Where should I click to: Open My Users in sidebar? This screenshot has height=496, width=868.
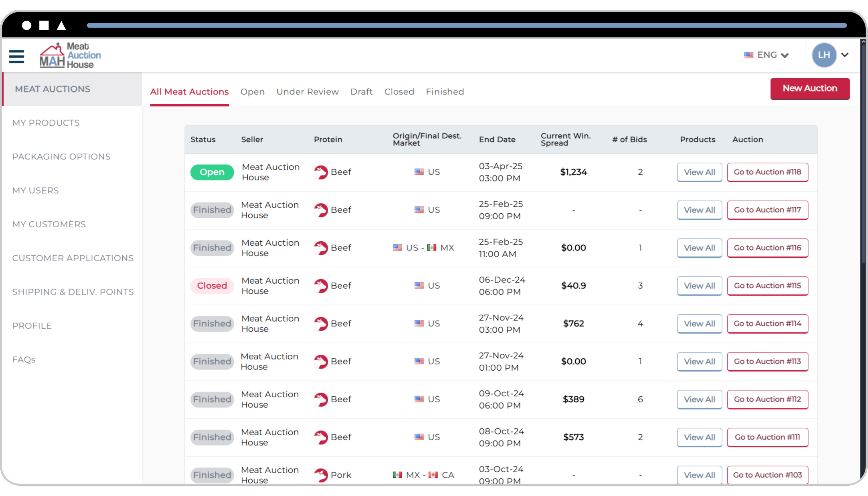pos(35,190)
